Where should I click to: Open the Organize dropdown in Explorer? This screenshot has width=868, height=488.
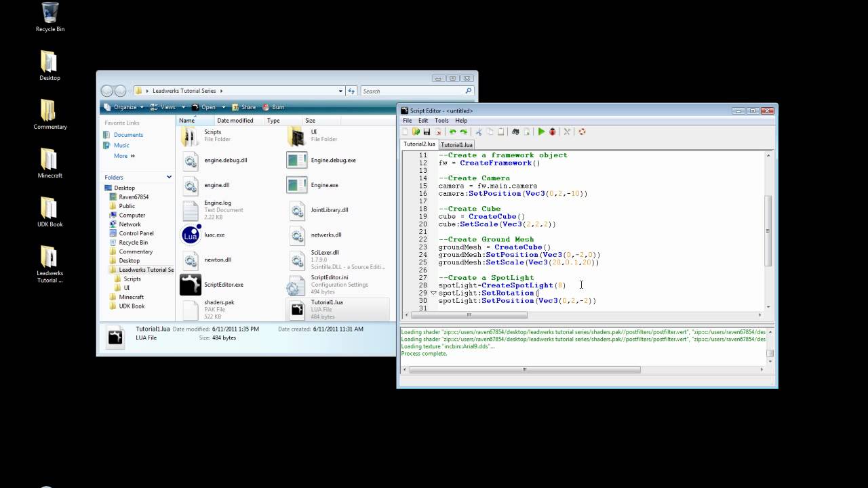[122, 107]
